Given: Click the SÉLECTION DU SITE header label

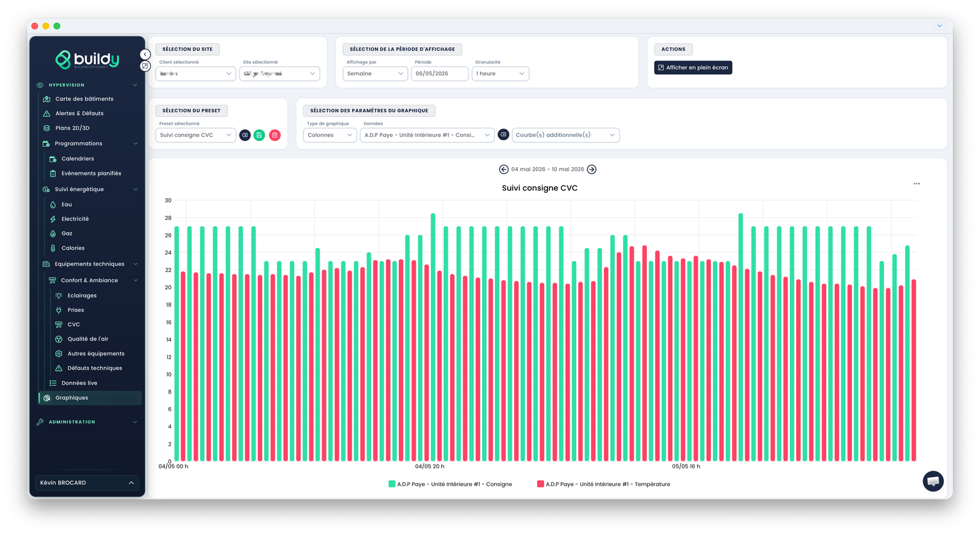Looking at the screenshot, I should tap(187, 49).
